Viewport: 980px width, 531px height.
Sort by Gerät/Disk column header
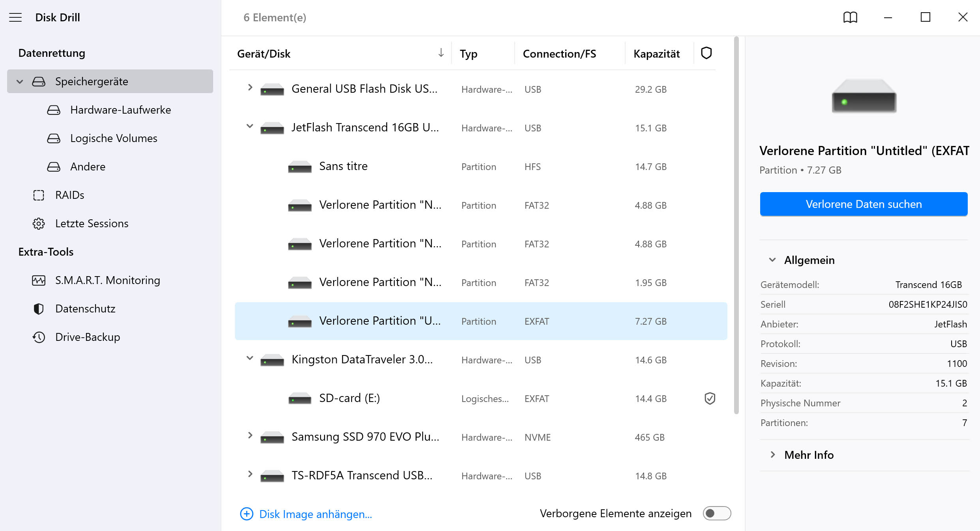[x=264, y=54]
